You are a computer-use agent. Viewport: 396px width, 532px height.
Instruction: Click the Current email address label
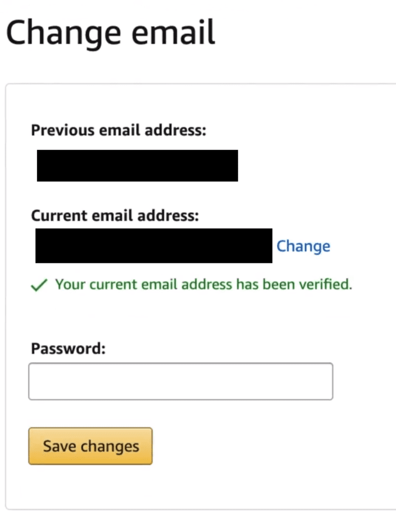[114, 215]
